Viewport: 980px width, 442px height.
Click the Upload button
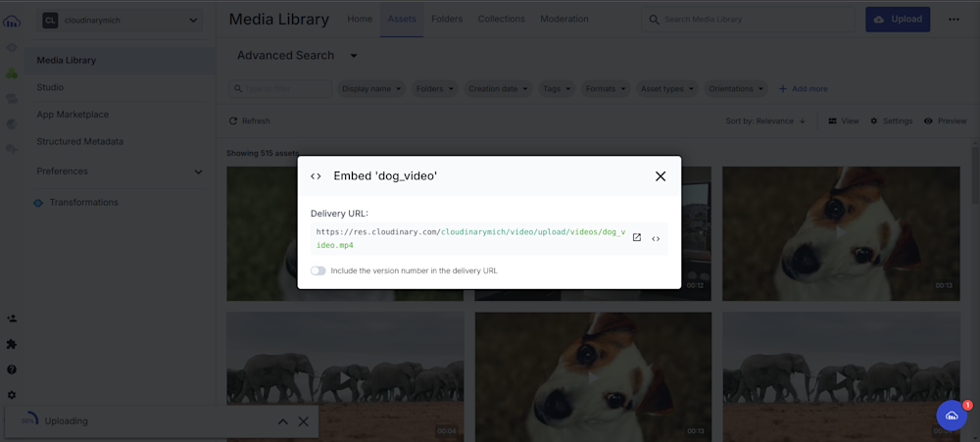(898, 20)
